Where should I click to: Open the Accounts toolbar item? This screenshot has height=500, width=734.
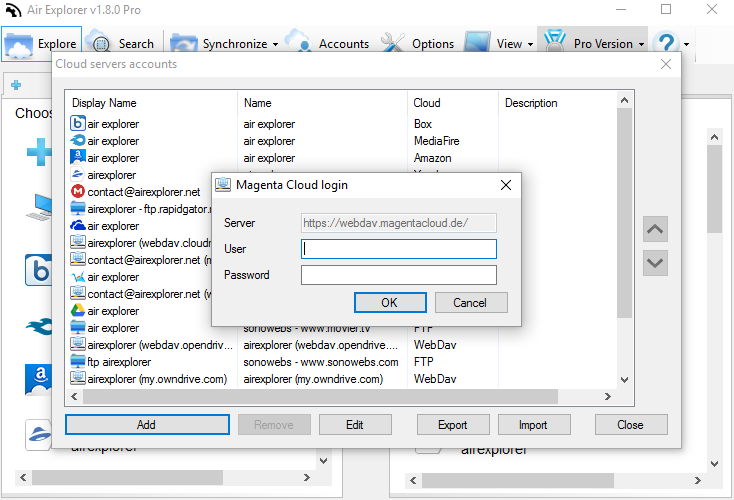(328, 44)
